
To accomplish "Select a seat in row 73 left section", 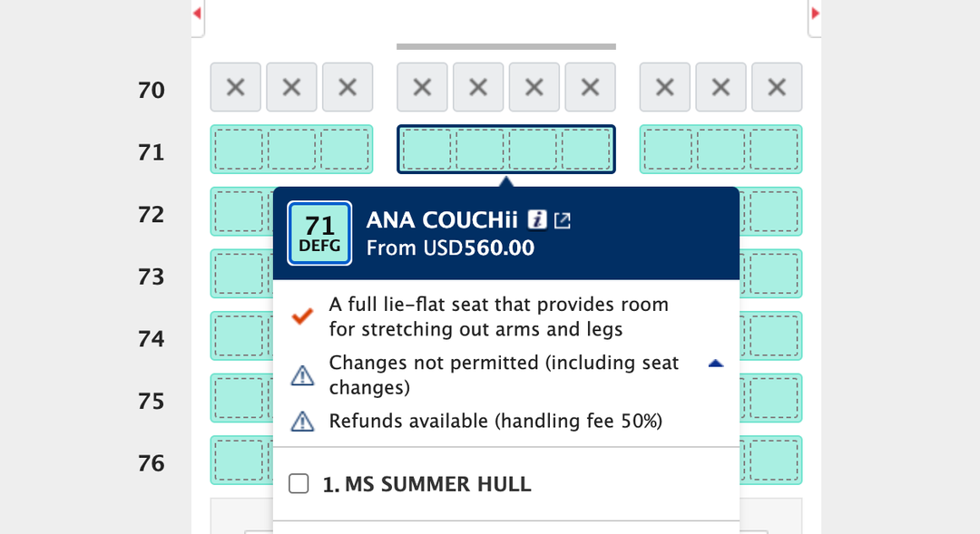I will (x=238, y=274).
